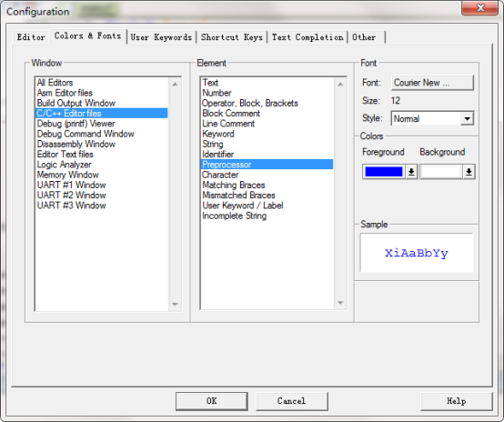The width and height of the screenshot is (504, 422).
Task: Select the Colors & Fonts tab
Action: [87, 36]
